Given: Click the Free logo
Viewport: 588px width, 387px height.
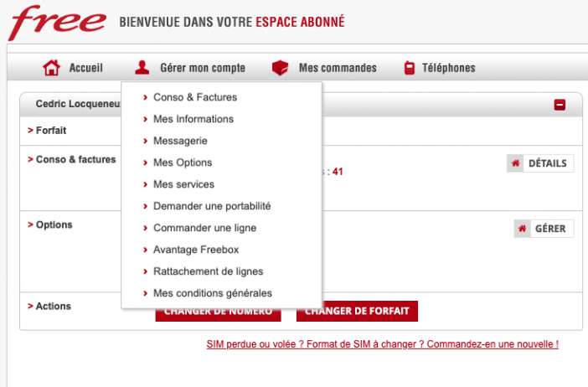Looking at the screenshot, I should click(x=57, y=23).
